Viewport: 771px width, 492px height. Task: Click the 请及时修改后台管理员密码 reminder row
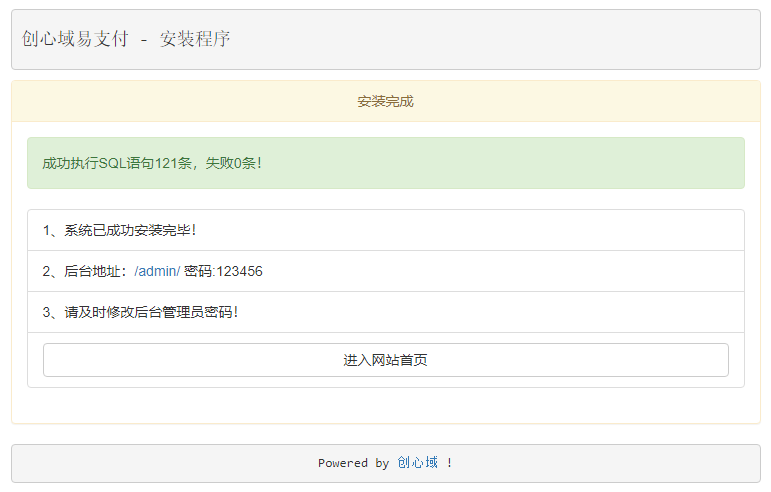(x=386, y=313)
